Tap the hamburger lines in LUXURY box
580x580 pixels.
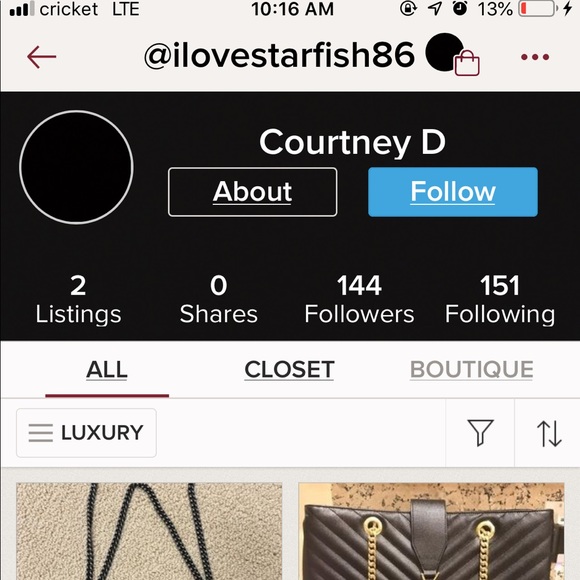41,433
